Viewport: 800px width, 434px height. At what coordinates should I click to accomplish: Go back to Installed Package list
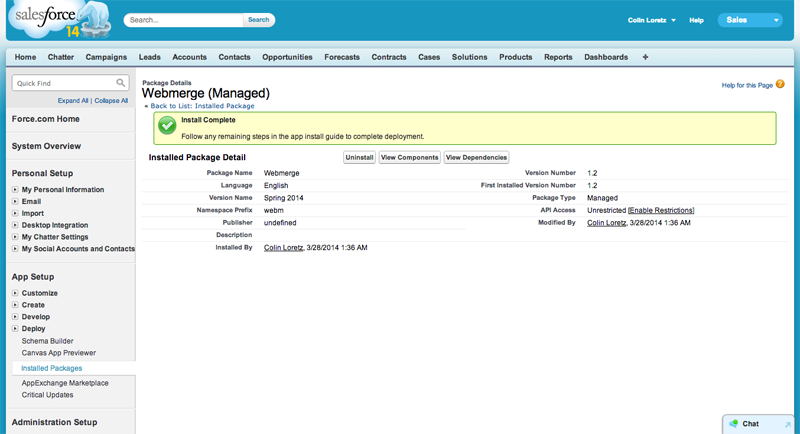point(202,106)
